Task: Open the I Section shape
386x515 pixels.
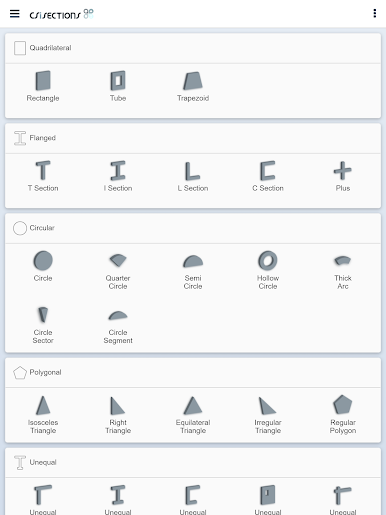Action: 118,176
